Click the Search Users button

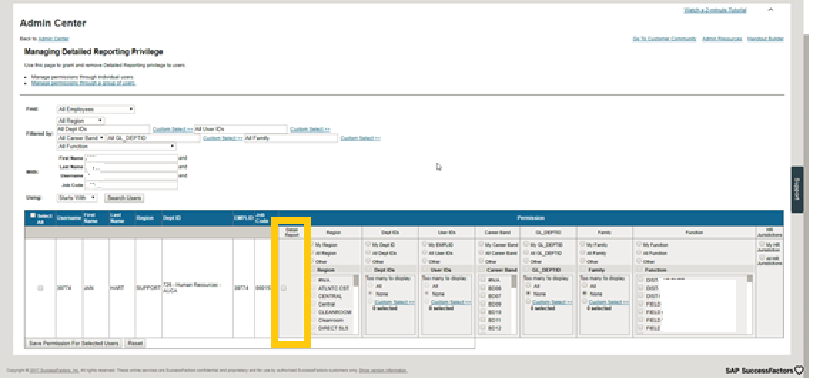pos(124,198)
